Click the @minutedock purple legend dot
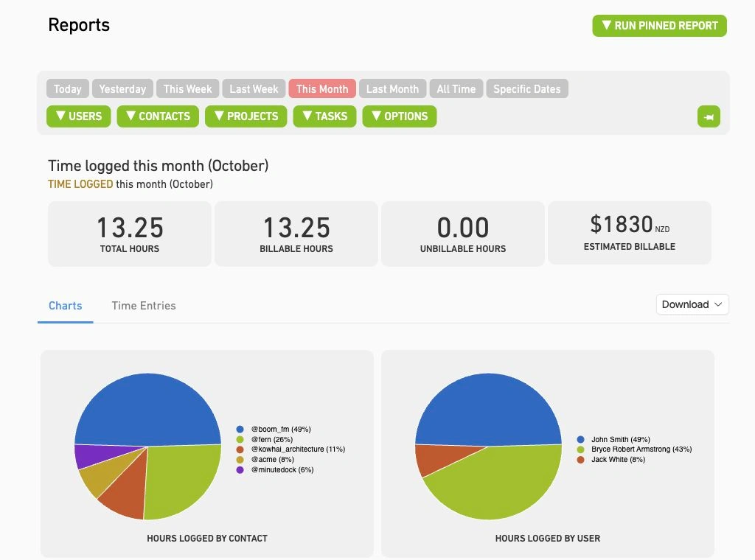This screenshot has width=755, height=560. [240, 469]
